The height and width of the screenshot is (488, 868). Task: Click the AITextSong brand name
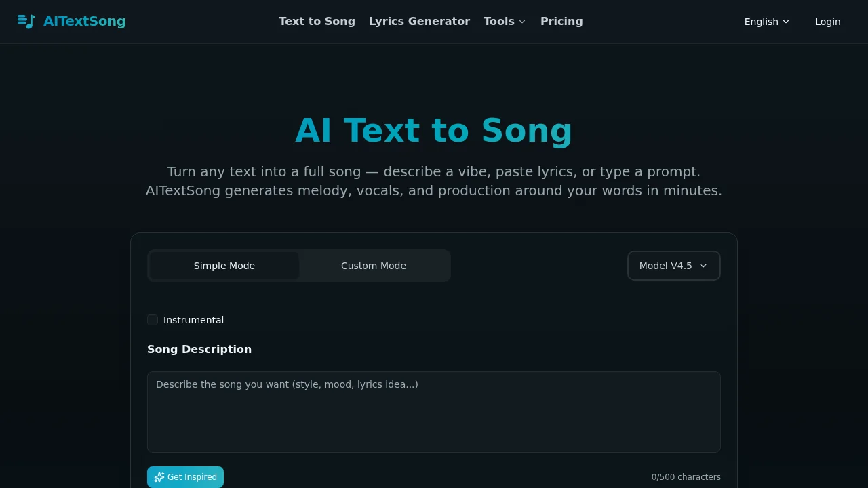(84, 21)
